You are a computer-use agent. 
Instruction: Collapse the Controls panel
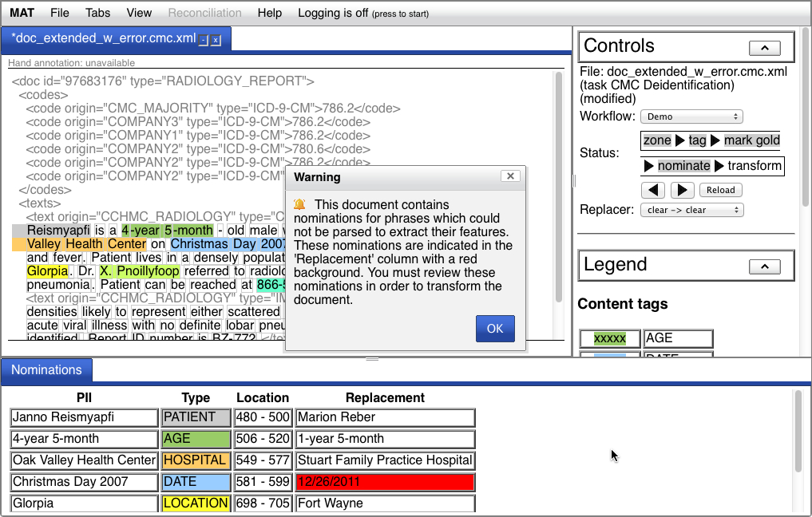pyautogui.click(x=764, y=48)
